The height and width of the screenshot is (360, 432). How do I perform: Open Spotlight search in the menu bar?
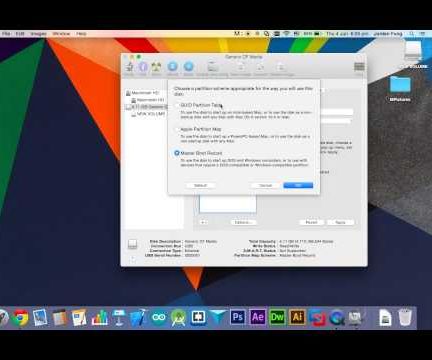tap(412, 34)
